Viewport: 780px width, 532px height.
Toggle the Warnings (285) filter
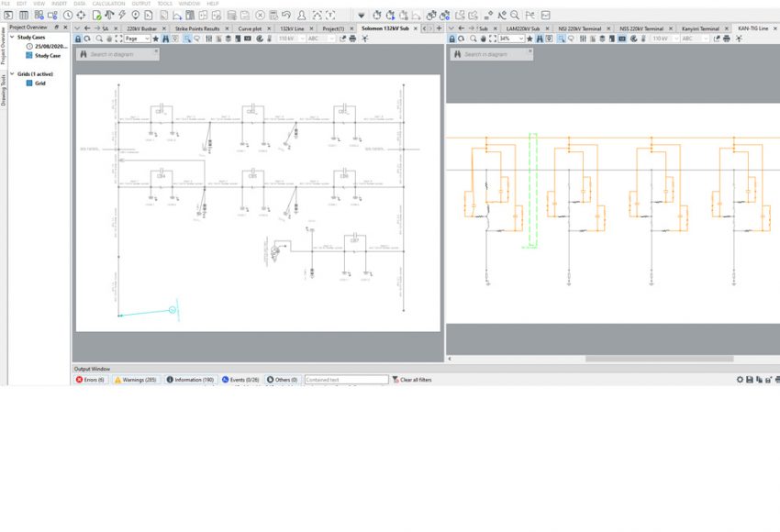(x=136, y=380)
